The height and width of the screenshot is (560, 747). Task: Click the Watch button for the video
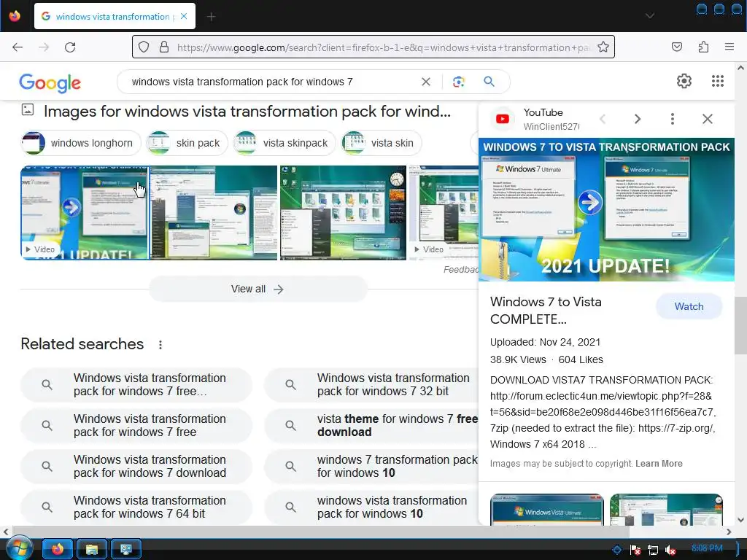(x=689, y=307)
